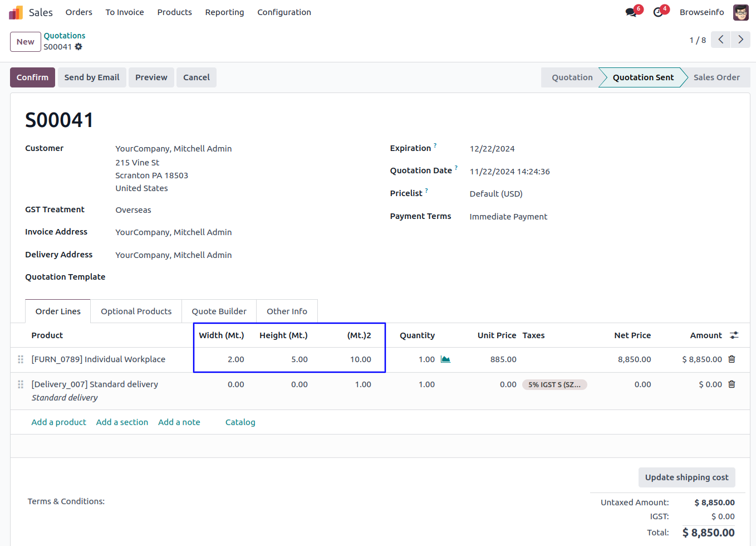Go to the previous record arrow
The height and width of the screenshot is (546, 756).
pyautogui.click(x=720, y=40)
